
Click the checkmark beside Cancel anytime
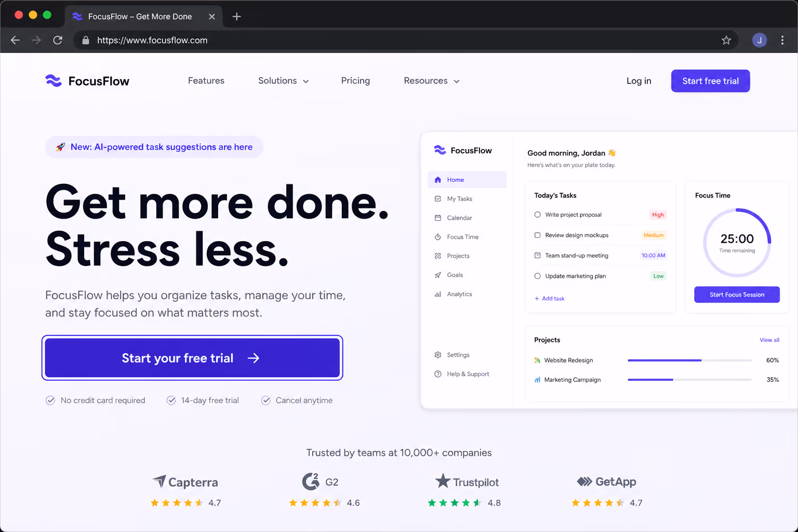tap(265, 400)
